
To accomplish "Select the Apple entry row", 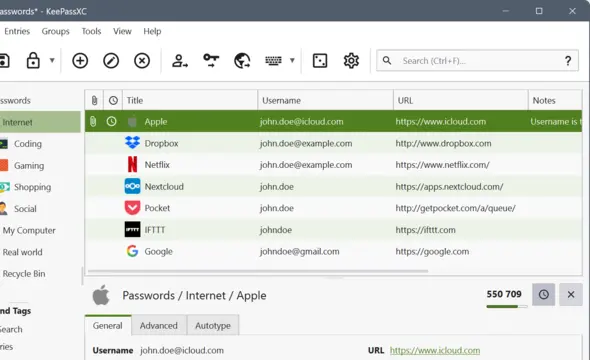I will (333, 122).
